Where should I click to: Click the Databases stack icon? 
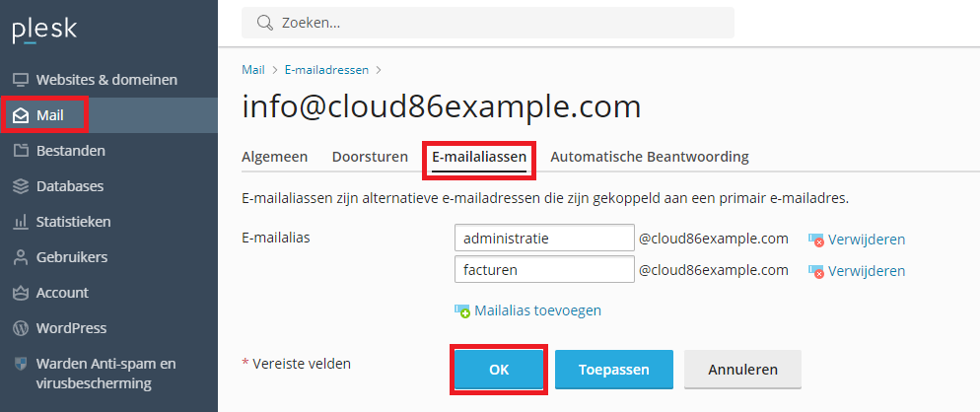pos(21,186)
